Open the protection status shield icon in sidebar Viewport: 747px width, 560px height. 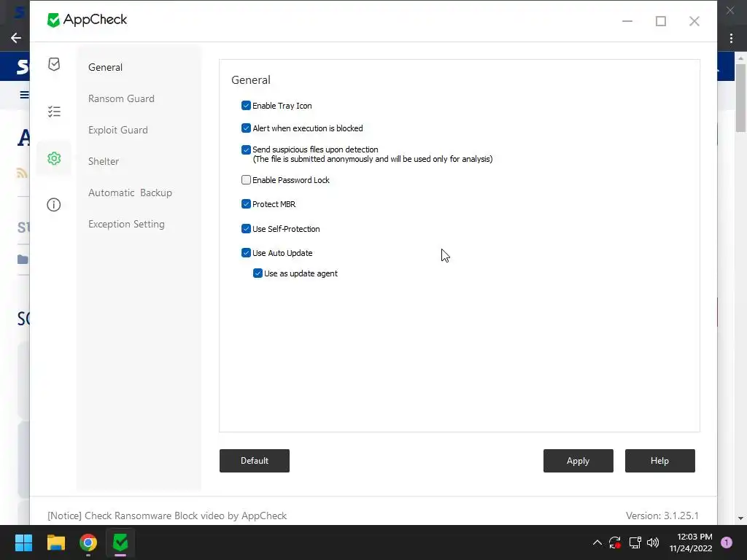point(54,64)
